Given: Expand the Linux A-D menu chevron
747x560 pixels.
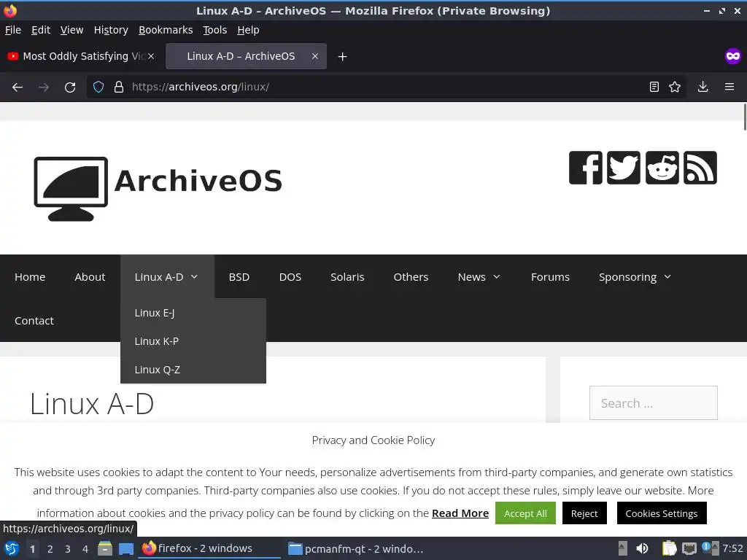Looking at the screenshot, I should click(x=194, y=276).
